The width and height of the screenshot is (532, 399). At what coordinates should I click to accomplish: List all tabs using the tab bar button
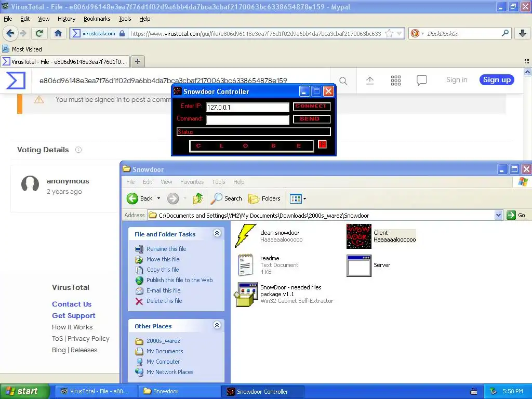pos(527,61)
